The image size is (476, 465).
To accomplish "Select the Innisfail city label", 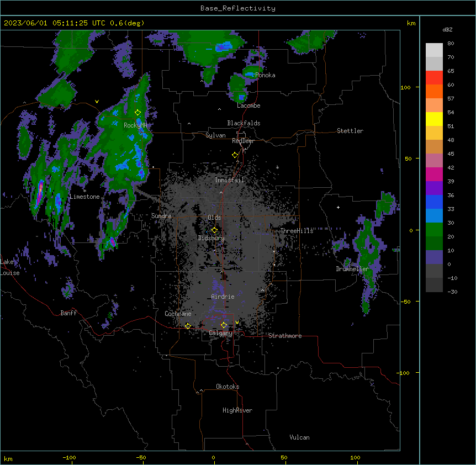I will pyautogui.click(x=229, y=180).
